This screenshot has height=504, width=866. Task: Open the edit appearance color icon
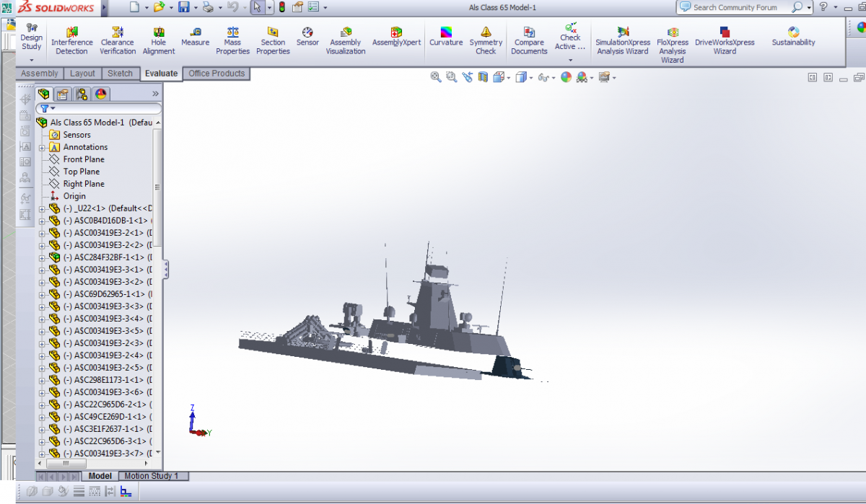tap(566, 77)
